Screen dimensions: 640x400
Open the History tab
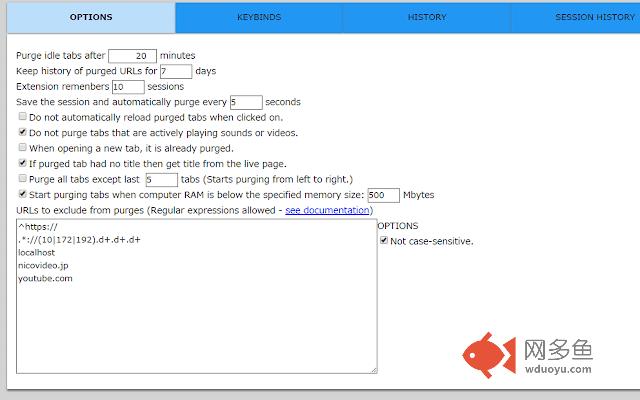pyautogui.click(x=427, y=17)
